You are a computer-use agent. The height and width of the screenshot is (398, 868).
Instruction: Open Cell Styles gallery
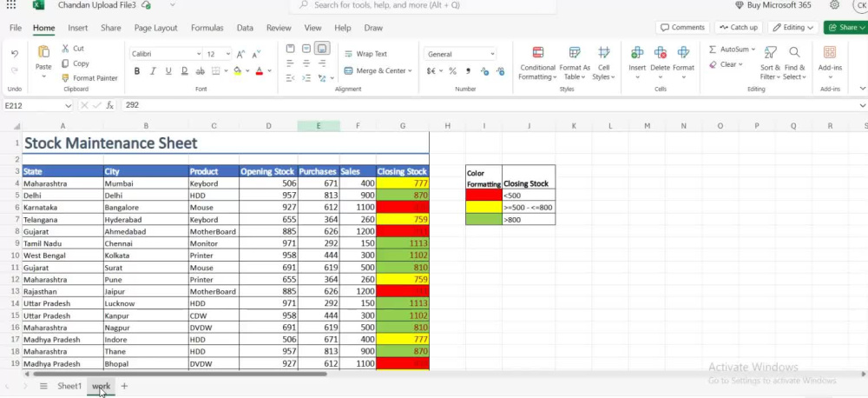click(603, 63)
